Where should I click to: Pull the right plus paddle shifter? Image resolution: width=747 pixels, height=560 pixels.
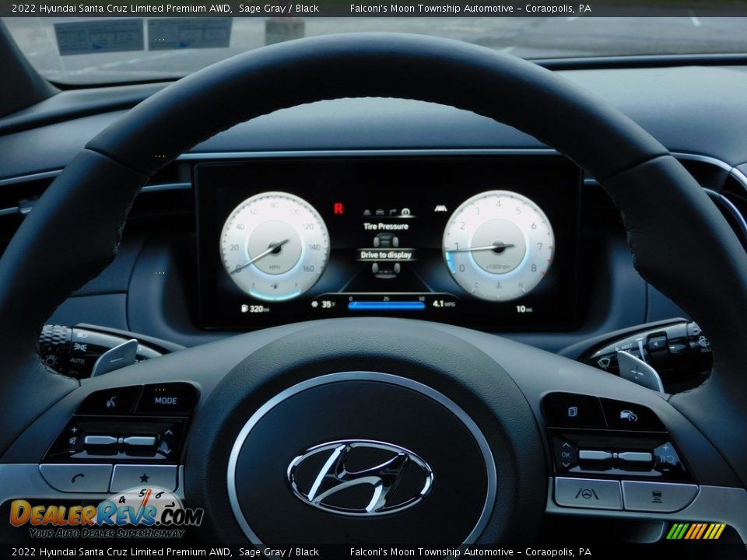click(640, 370)
